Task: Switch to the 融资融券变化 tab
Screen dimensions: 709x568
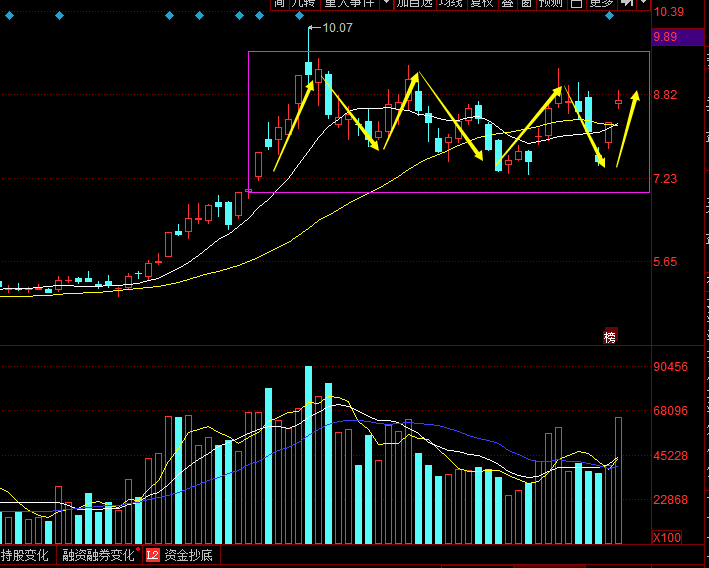Action: 98,555
